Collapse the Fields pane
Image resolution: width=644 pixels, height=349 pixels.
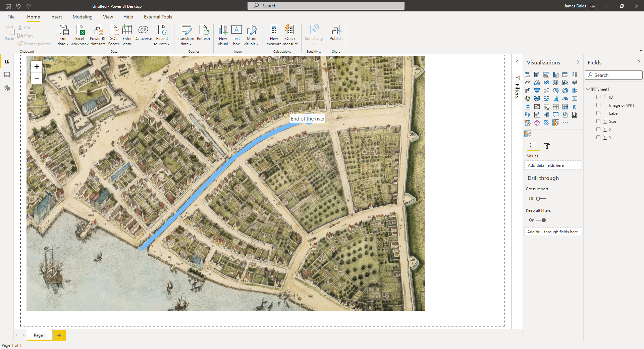coord(638,62)
